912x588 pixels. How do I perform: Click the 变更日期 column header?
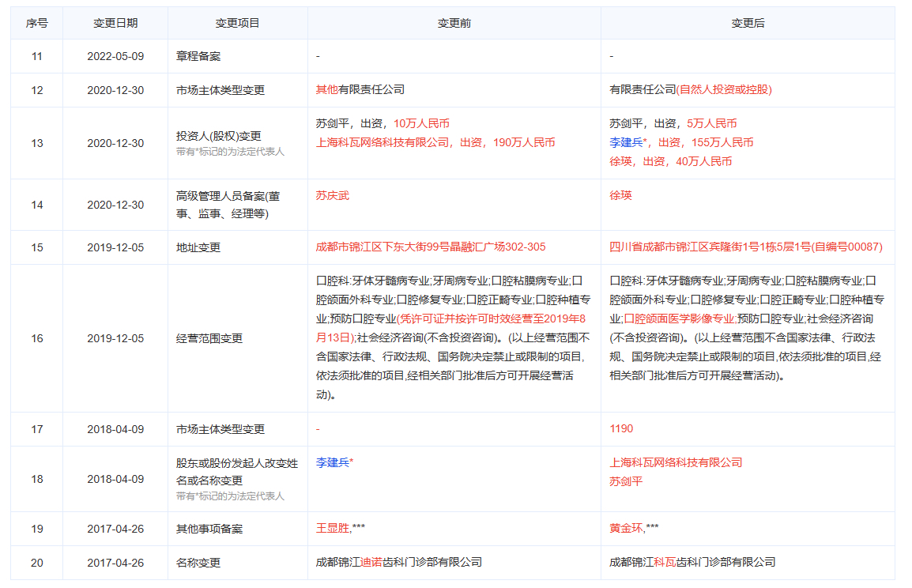[x=115, y=24]
